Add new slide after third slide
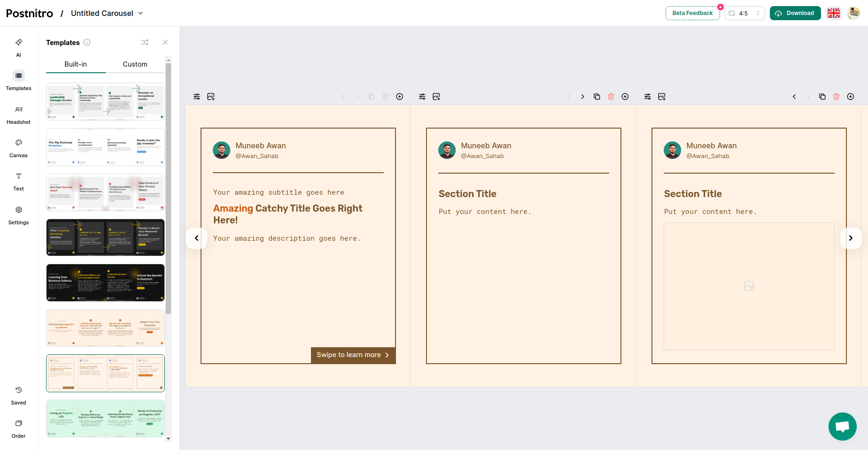This screenshot has height=450, width=868. (x=851, y=97)
